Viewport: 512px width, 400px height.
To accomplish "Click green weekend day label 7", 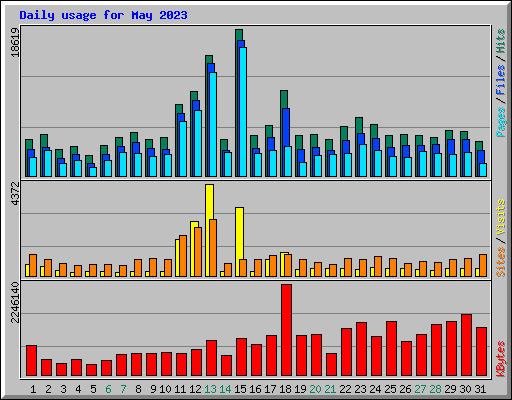I will (123, 389).
